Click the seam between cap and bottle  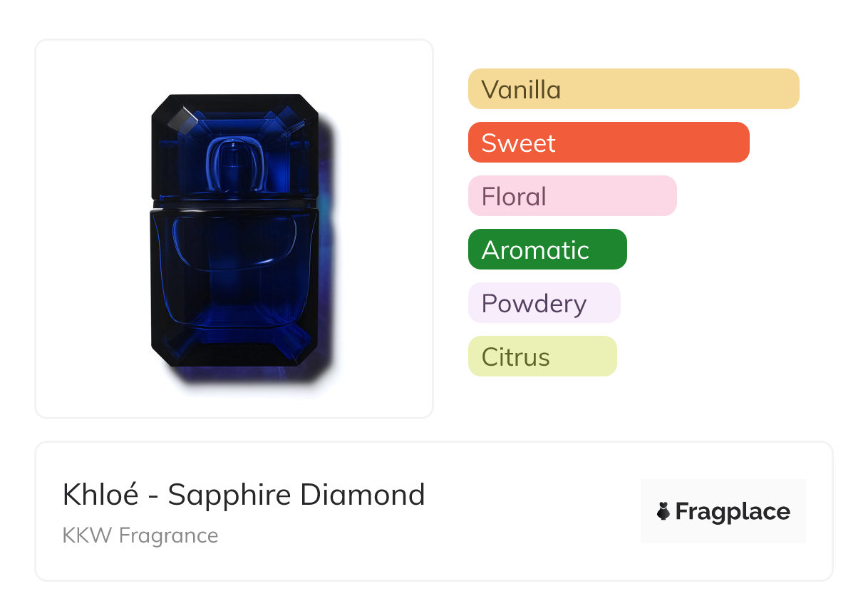pos(235,205)
